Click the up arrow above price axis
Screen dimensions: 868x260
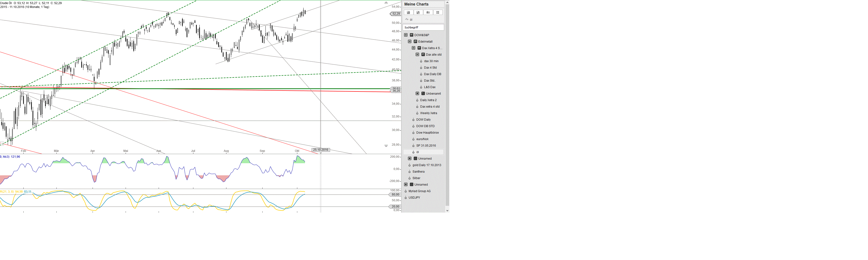coord(386,3)
